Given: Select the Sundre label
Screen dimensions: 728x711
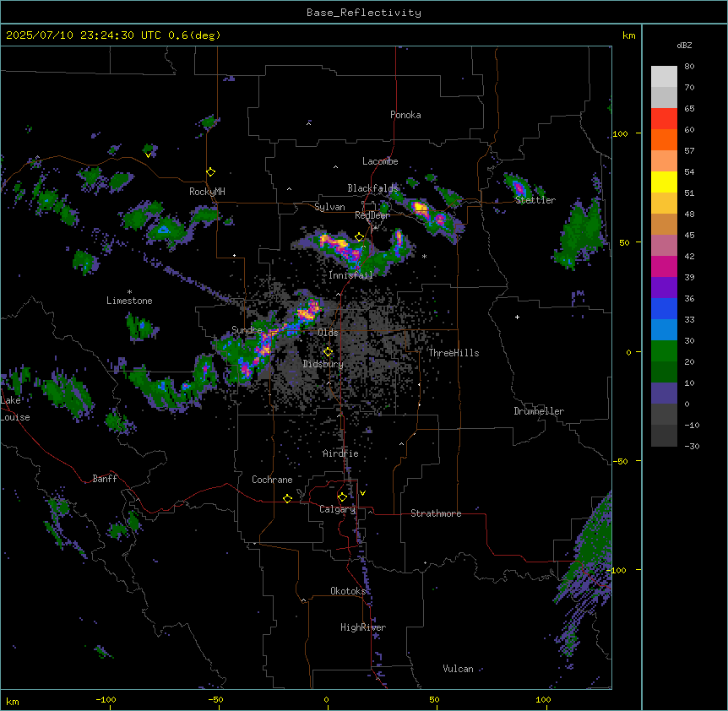Looking at the screenshot, I should coord(247,330).
